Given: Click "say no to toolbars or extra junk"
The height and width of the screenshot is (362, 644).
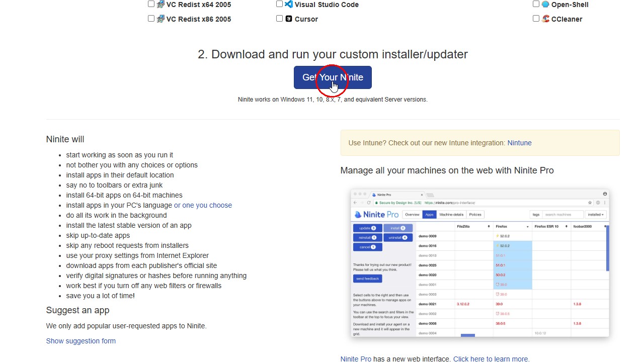Looking at the screenshot, I should (x=115, y=185).
